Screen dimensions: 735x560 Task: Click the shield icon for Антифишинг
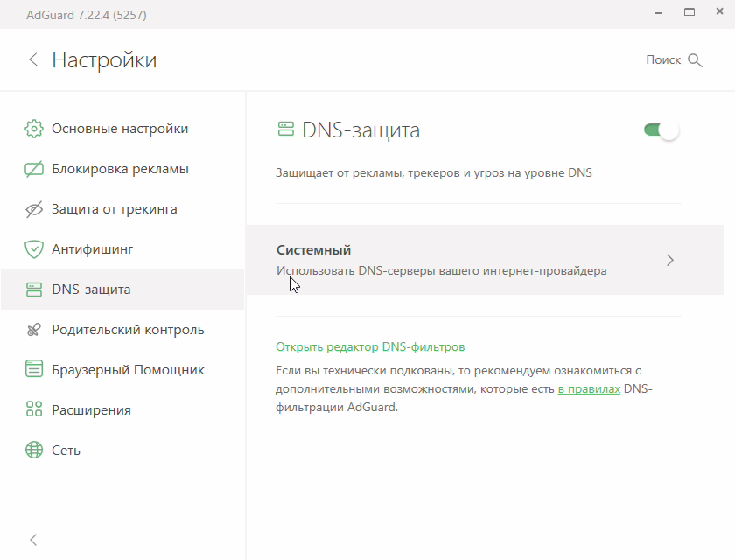34,249
